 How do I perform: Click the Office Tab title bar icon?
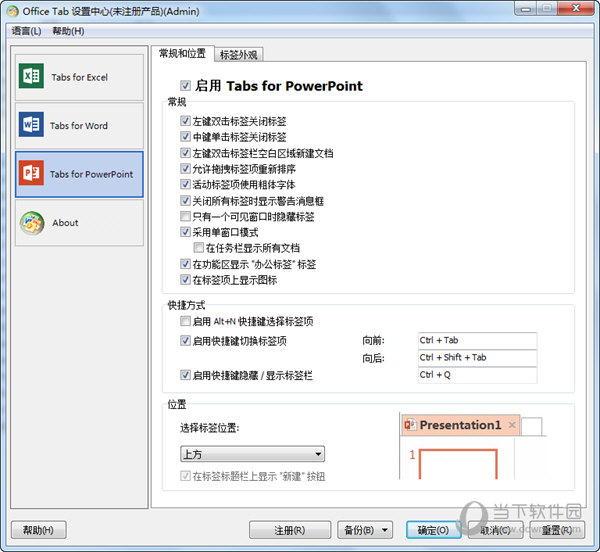[x=13, y=11]
